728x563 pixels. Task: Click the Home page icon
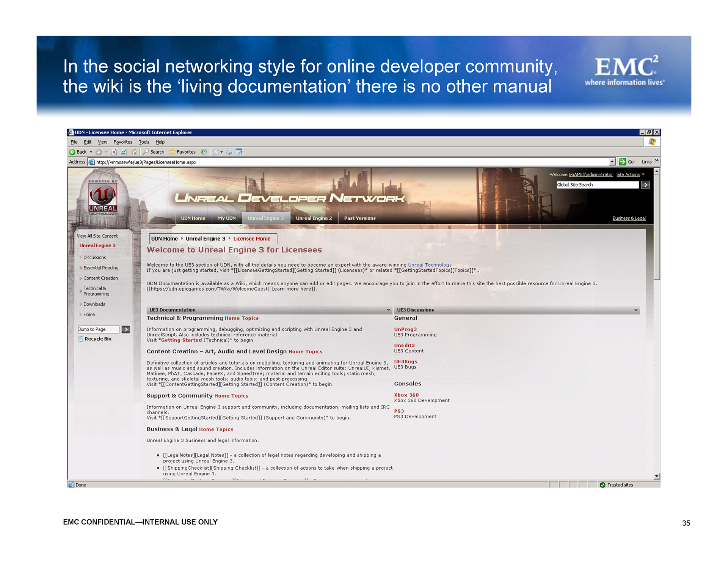point(134,152)
